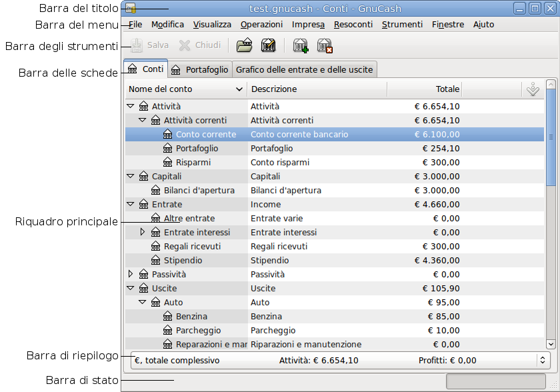Click the scrollbar down arrow
The height and width of the screenshot is (392, 560).
(551, 344)
